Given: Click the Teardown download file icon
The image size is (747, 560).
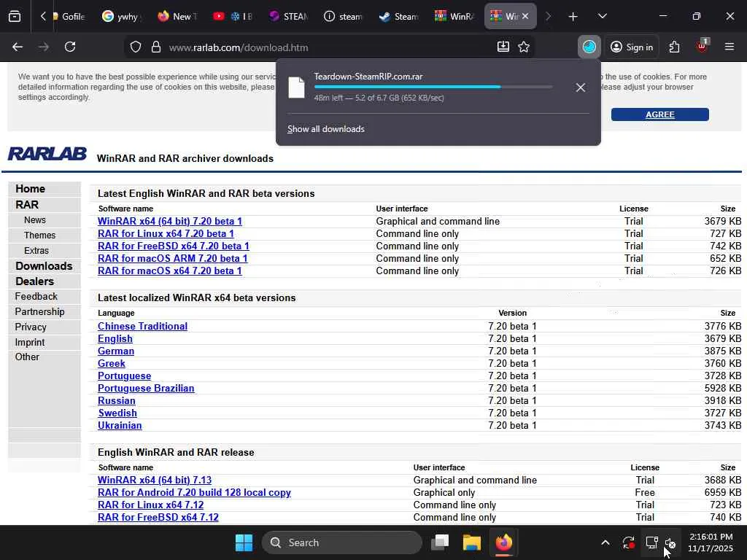Looking at the screenshot, I should (x=296, y=87).
